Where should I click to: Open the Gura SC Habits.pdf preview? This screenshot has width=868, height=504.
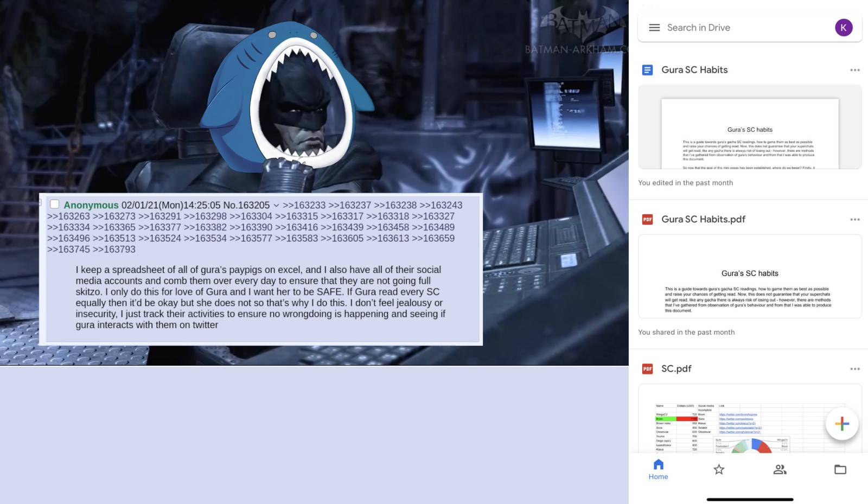point(750,276)
